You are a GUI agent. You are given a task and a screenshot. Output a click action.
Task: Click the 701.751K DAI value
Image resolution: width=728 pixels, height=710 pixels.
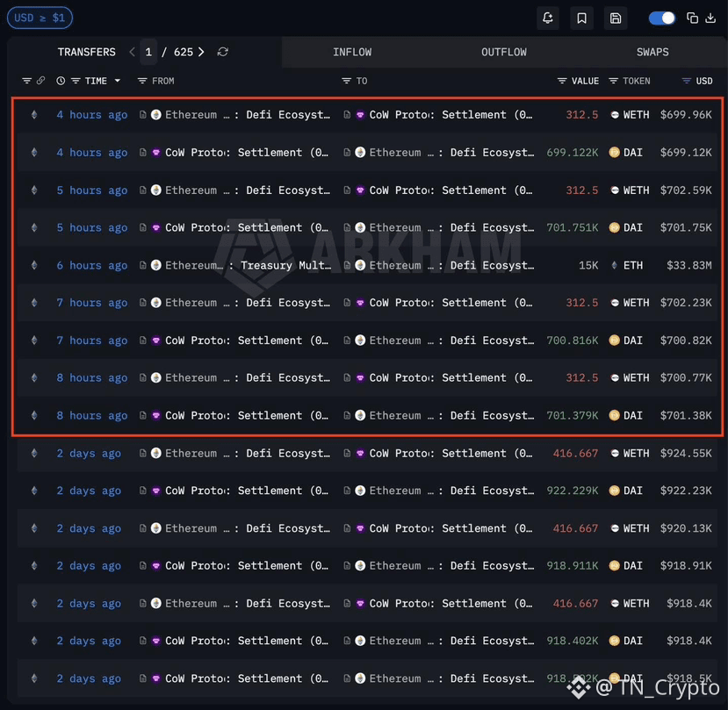coord(573,227)
